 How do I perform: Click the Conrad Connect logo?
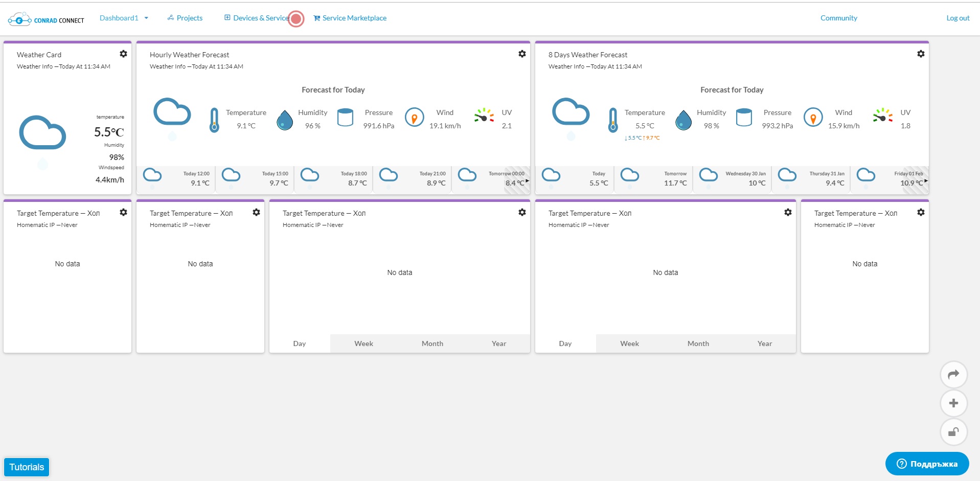point(46,19)
